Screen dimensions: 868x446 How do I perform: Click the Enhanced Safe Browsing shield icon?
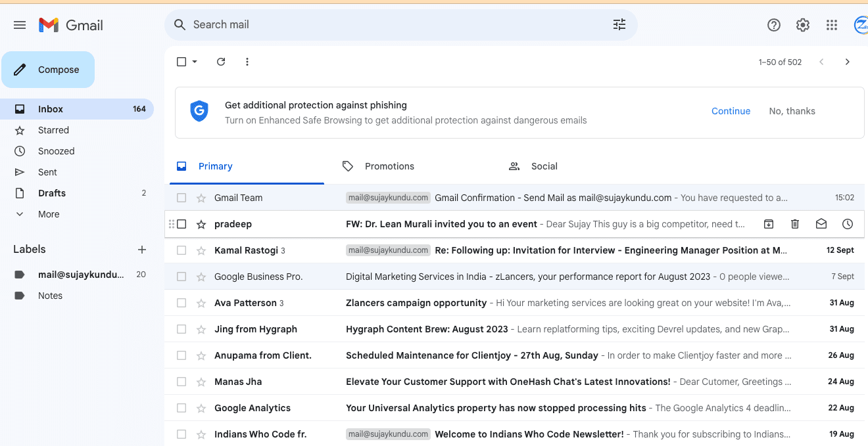199,112
